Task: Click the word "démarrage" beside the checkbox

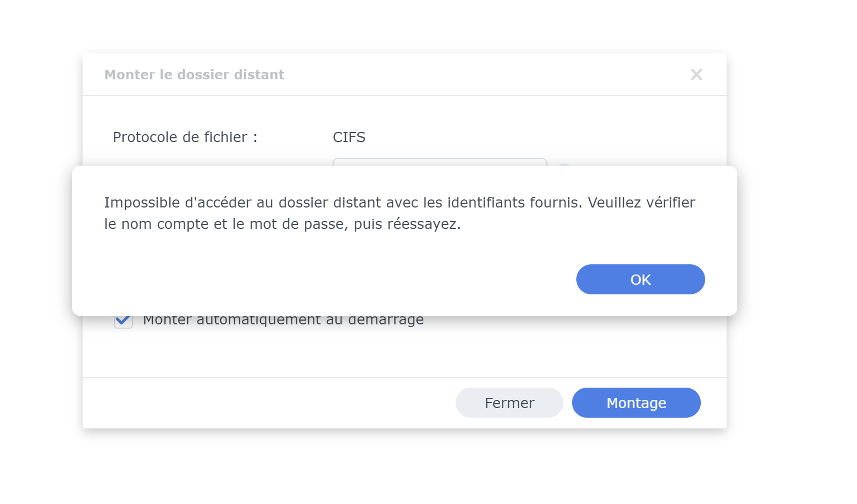Action: 386,321
